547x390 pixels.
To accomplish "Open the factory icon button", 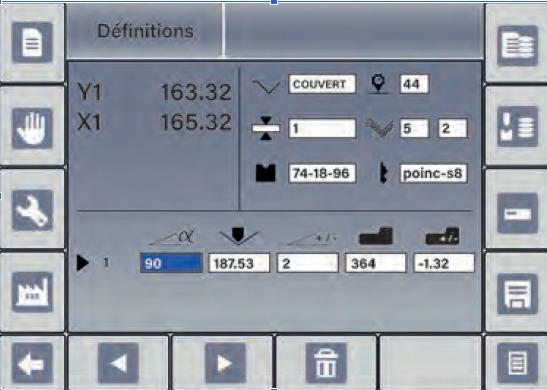I will (x=32, y=292).
